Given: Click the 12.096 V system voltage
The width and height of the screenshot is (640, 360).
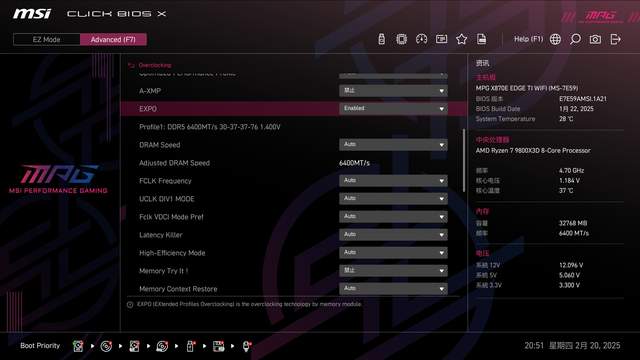Looking at the screenshot, I should point(571,265).
